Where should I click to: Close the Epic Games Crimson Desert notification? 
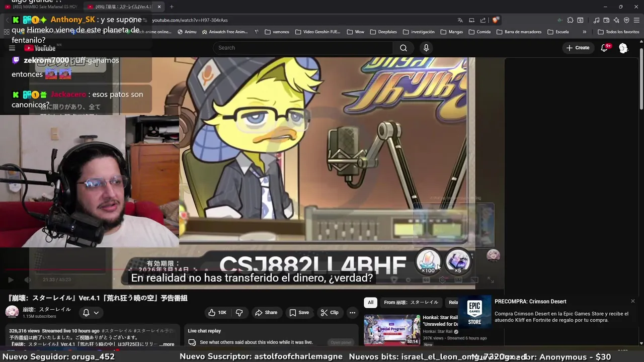633,301
